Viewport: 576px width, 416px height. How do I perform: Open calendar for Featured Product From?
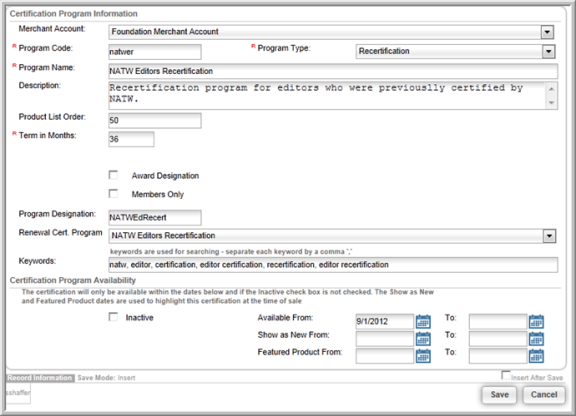click(423, 356)
